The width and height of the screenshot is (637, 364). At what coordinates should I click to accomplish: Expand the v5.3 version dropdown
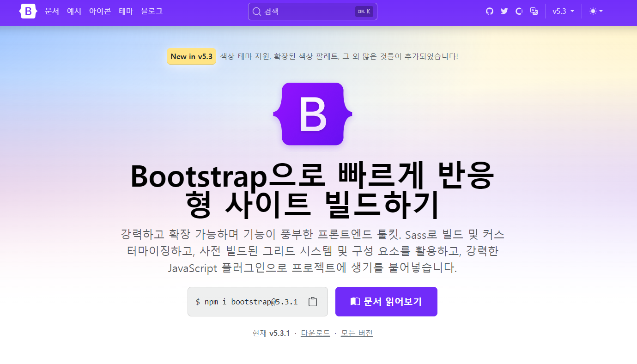(564, 11)
